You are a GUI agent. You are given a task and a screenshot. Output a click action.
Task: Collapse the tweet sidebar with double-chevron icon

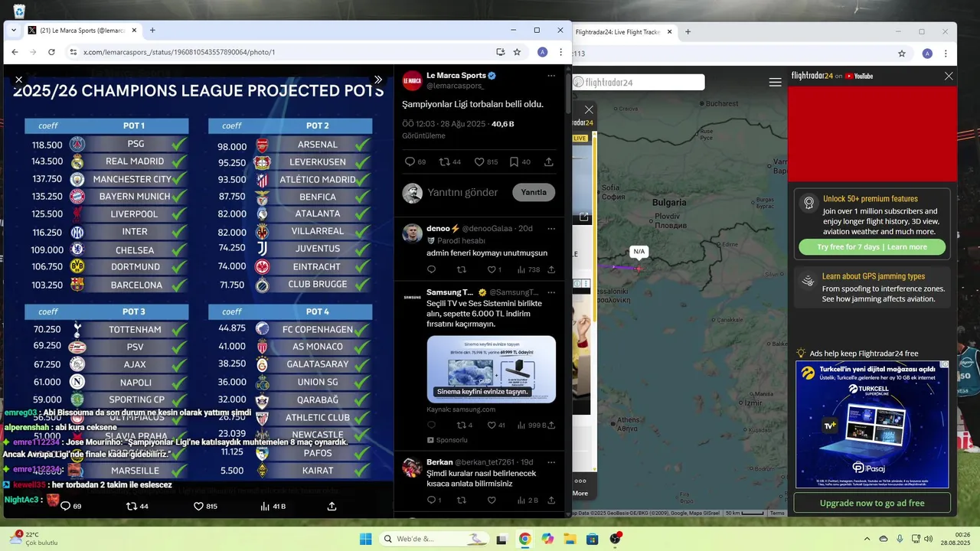[377, 80]
